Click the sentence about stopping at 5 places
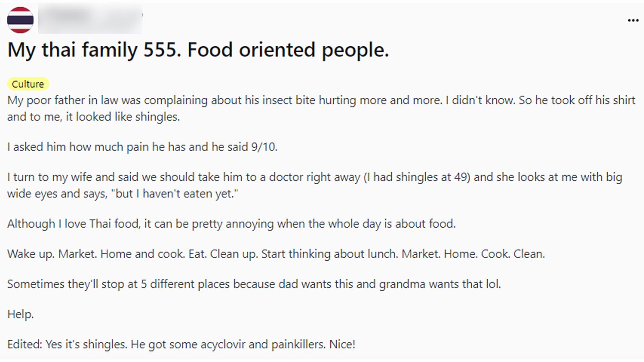 tap(254, 284)
